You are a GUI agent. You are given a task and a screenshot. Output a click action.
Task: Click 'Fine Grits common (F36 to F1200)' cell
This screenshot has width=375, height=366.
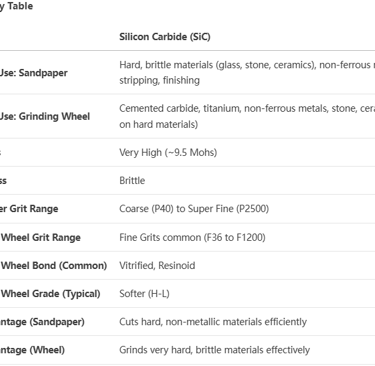(192, 237)
